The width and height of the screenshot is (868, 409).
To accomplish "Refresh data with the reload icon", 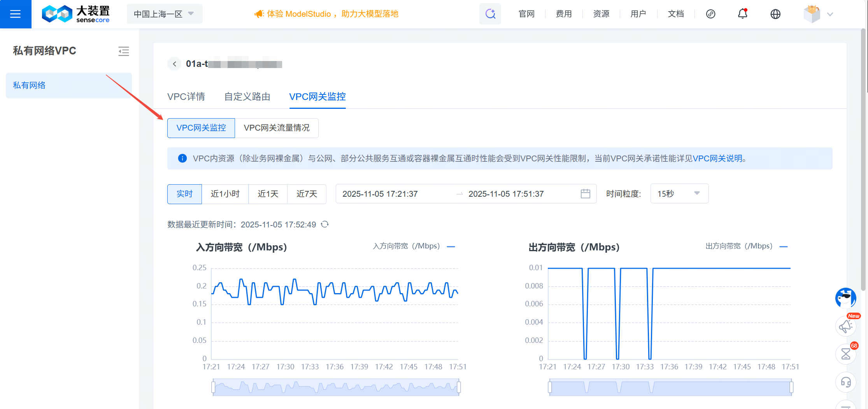I will pos(325,224).
